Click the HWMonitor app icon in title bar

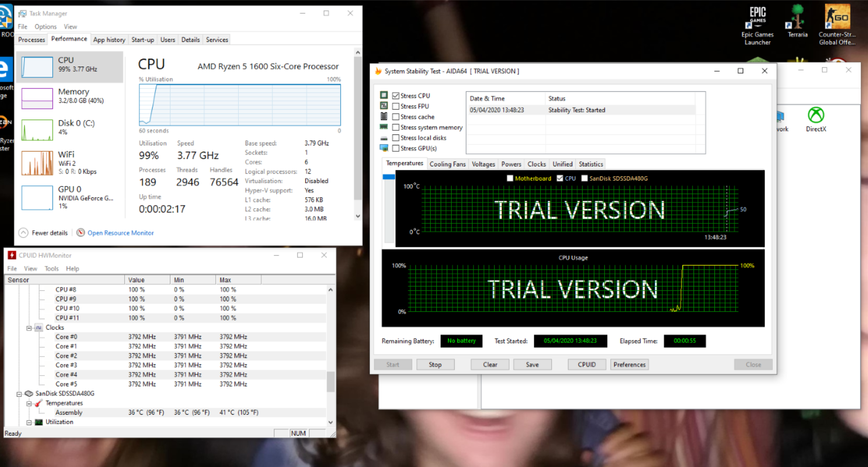coord(11,255)
